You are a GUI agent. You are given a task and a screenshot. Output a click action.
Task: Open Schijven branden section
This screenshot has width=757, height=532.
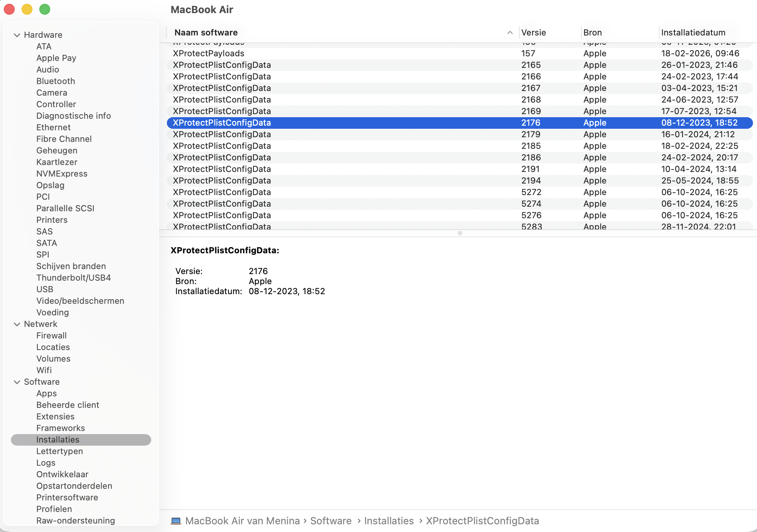tap(71, 266)
